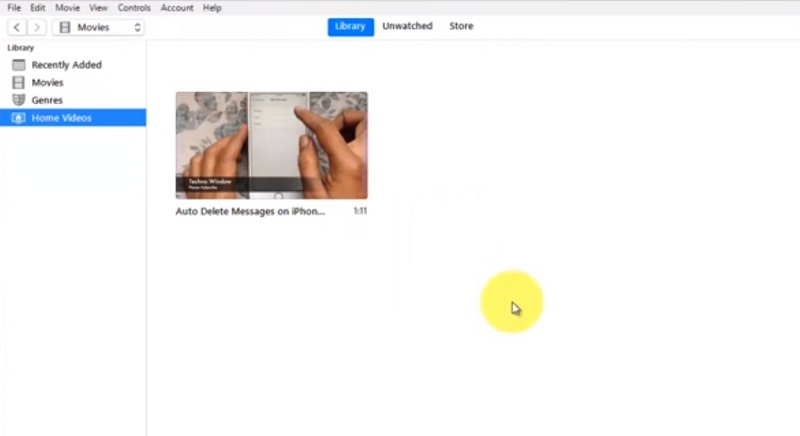Select the Library tab
This screenshot has width=800, height=436.
pos(351,27)
